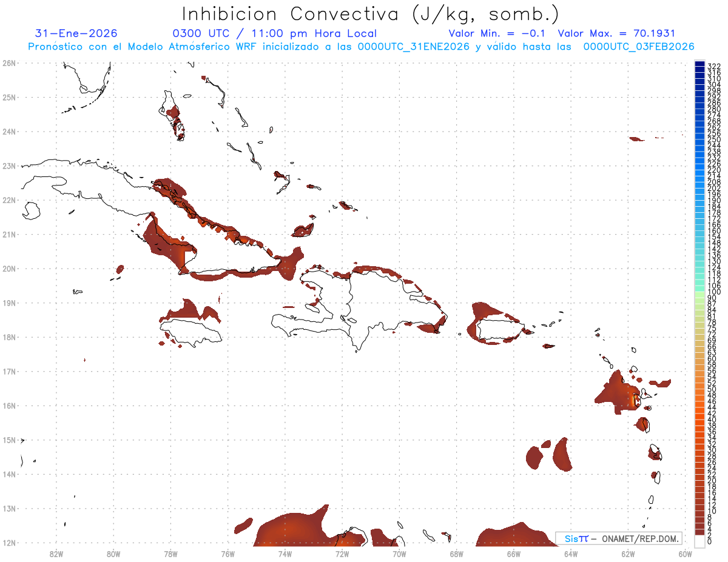Click the 24N latitude label
728x562 pixels.
pos(8,132)
